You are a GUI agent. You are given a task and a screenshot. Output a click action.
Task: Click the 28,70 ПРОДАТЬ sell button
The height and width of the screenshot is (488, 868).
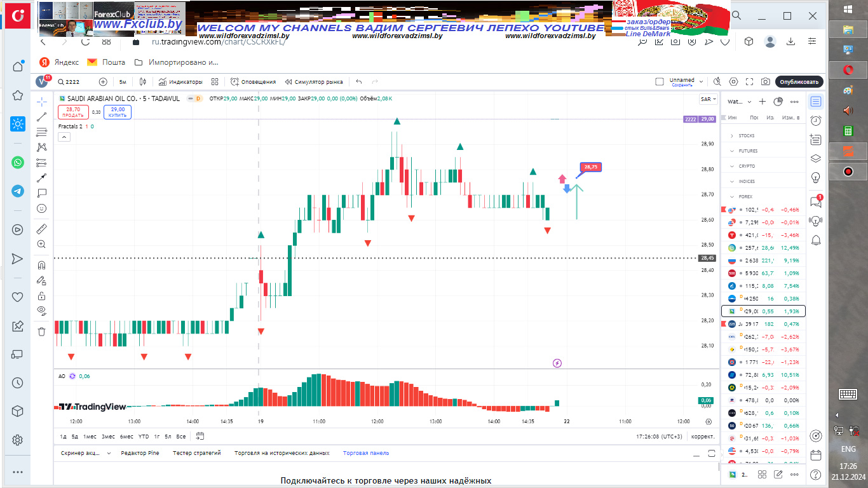[73, 112]
